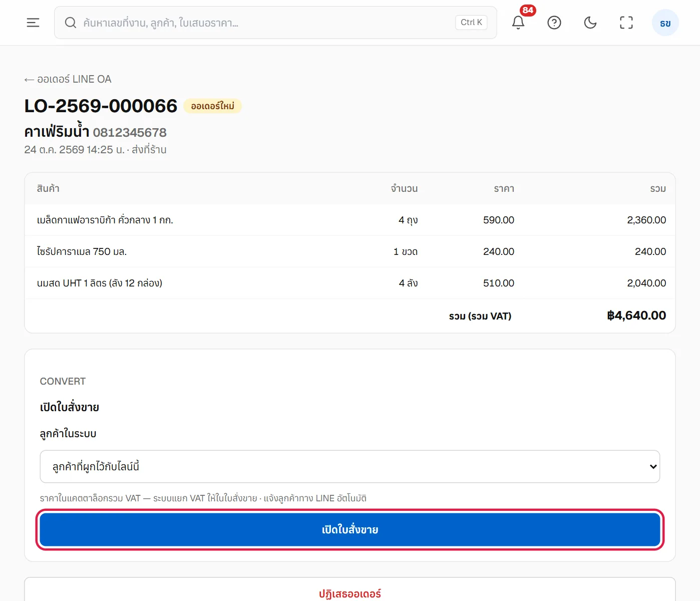Select product ไซรัปคาราเมล 750 มล.
Viewport: 700px width, 601px height.
[82, 251]
